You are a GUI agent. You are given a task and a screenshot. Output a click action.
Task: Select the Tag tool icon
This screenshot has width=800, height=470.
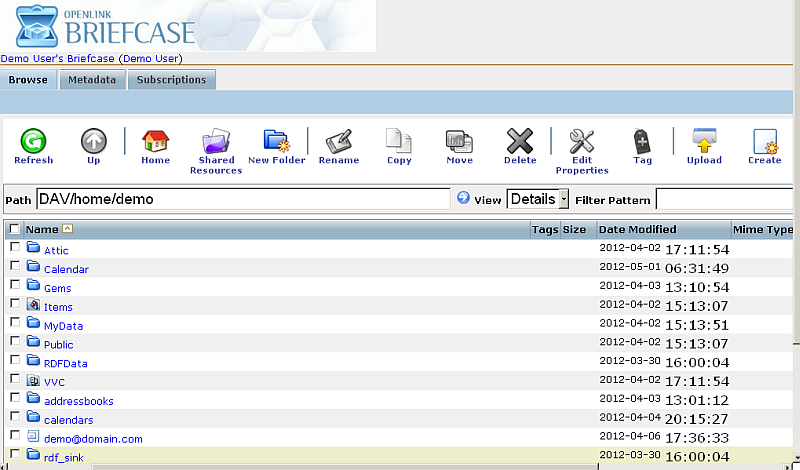(642, 142)
